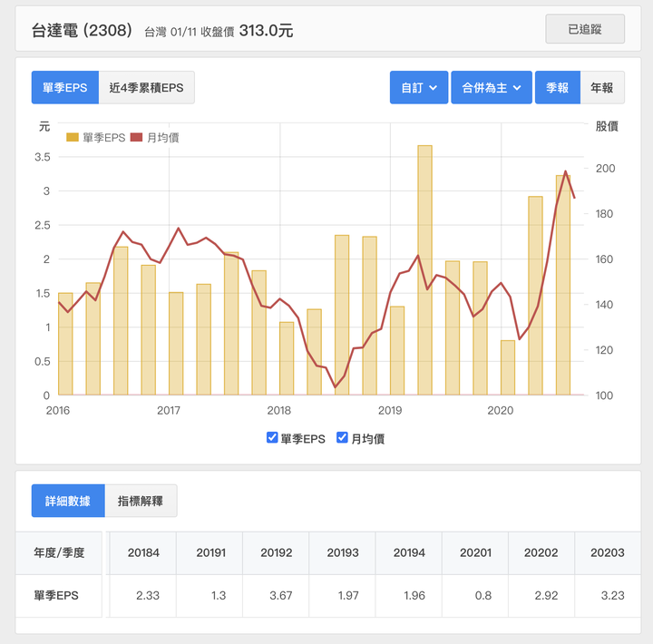Select the 季報 quarterly option
Image resolution: width=653 pixels, height=644 pixels.
pos(557,87)
